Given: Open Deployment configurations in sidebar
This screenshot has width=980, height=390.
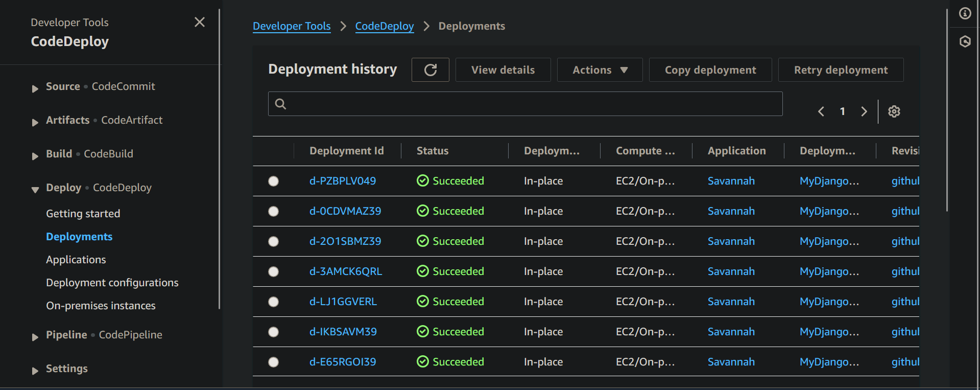Looking at the screenshot, I should coord(112,283).
